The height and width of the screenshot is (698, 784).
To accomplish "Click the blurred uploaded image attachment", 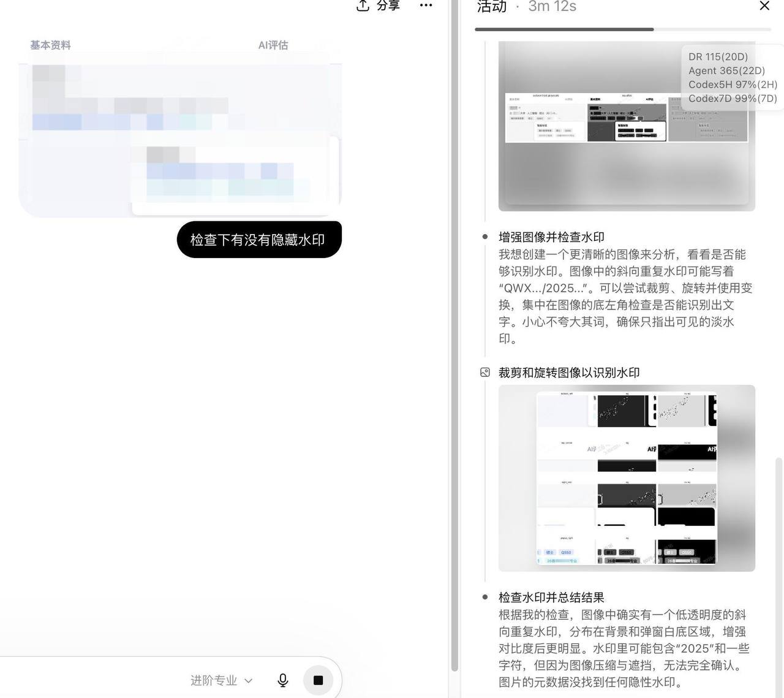I will (180, 134).
